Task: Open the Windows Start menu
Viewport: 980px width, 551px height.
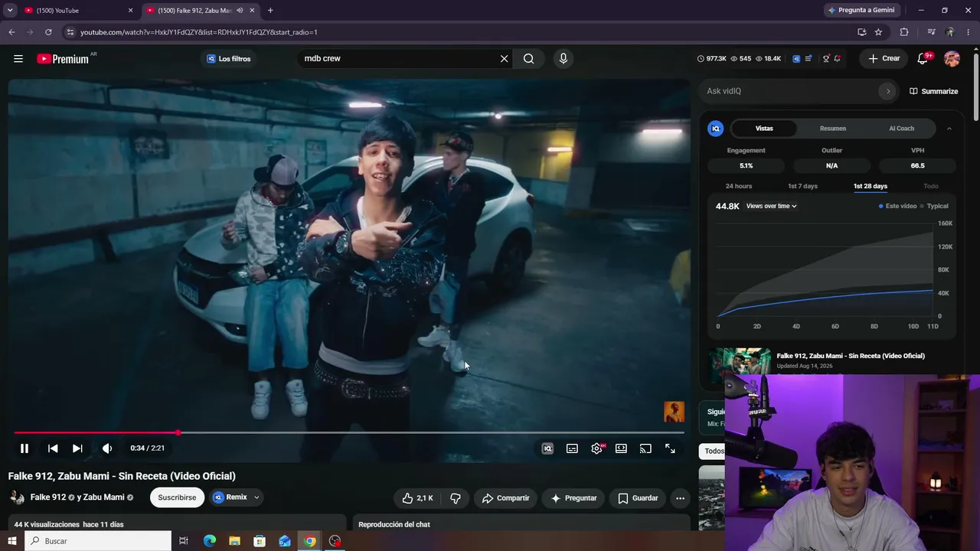Action: [11, 541]
